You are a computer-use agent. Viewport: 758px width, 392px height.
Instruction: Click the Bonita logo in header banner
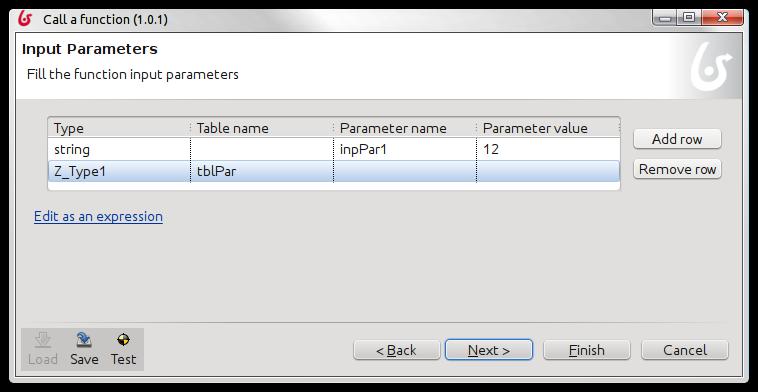tap(711, 67)
